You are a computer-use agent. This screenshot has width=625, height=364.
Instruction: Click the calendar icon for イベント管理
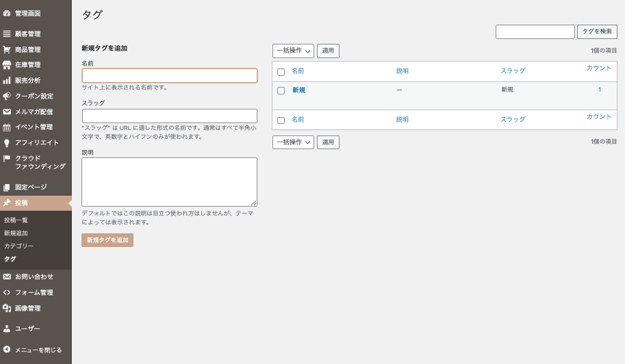[x=7, y=127]
